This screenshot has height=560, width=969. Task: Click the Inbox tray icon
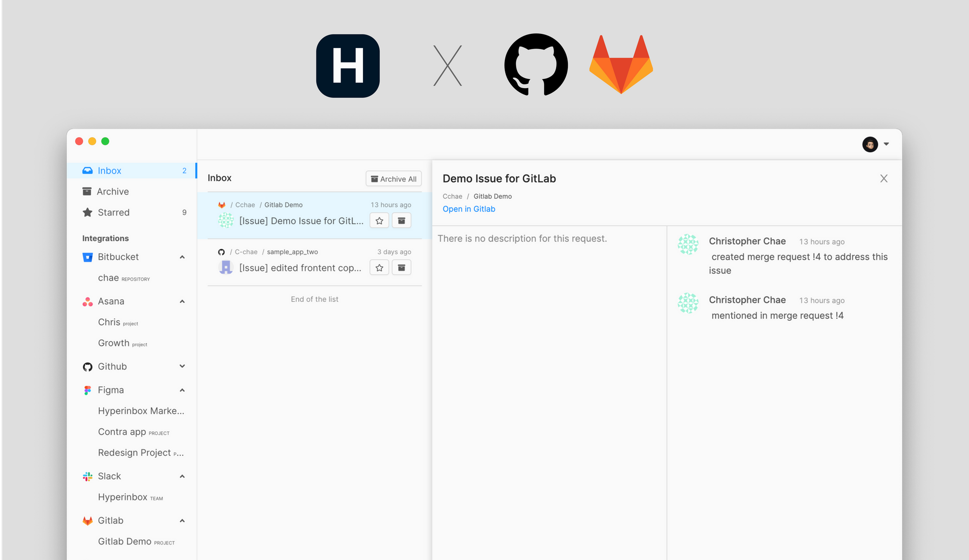87,171
